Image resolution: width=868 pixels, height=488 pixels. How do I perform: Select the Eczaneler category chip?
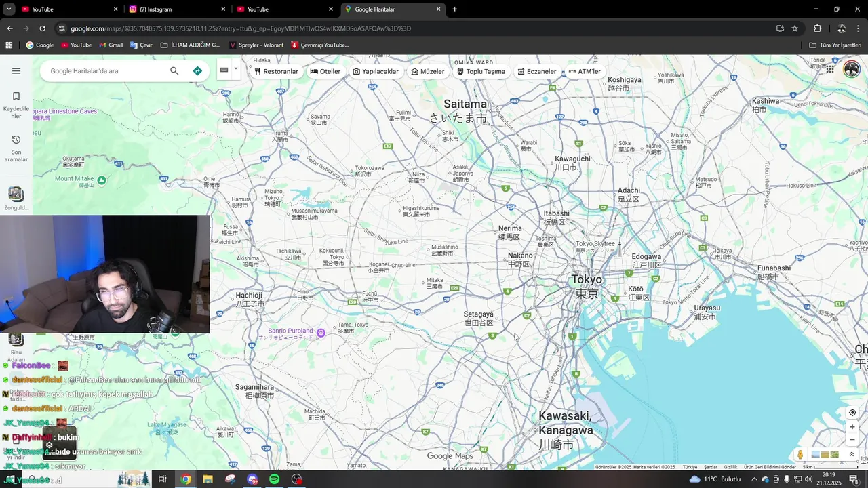click(537, 71)
